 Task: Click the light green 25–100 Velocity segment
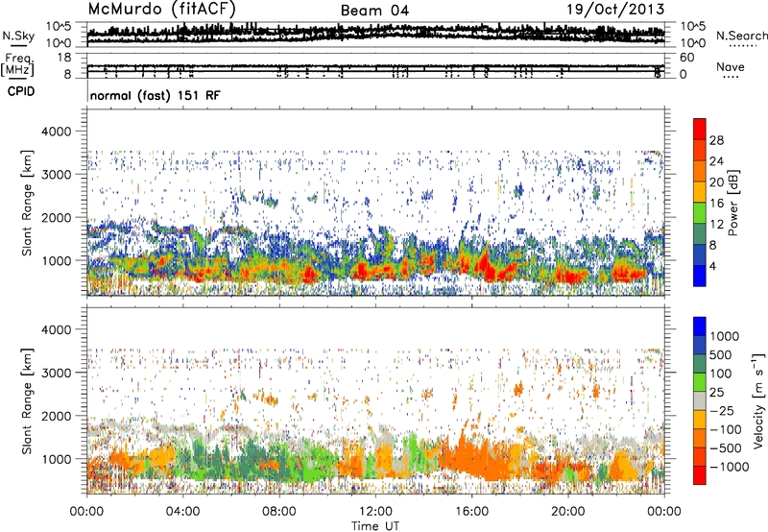pyautogui.click(x=700, y=382)
